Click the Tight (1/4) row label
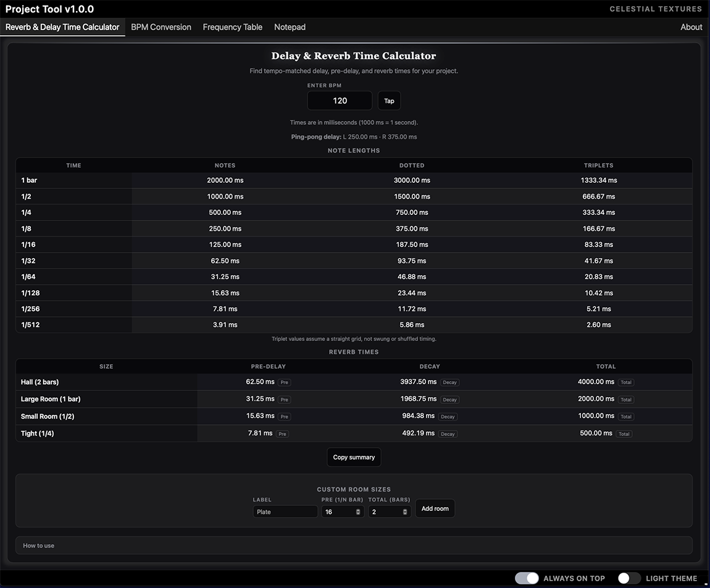Viewport: 710px width, 588px height. point(37,434)
